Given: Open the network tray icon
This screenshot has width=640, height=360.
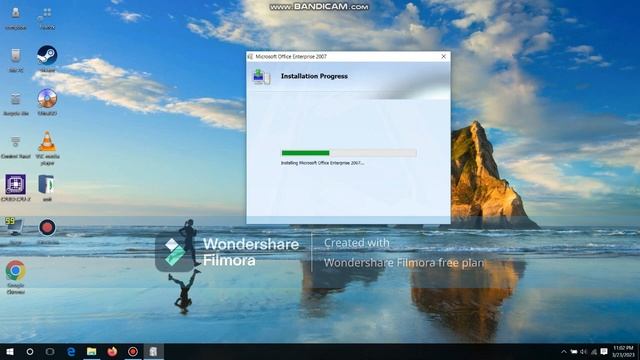Looking at the screenshot, I should point(594,352).
